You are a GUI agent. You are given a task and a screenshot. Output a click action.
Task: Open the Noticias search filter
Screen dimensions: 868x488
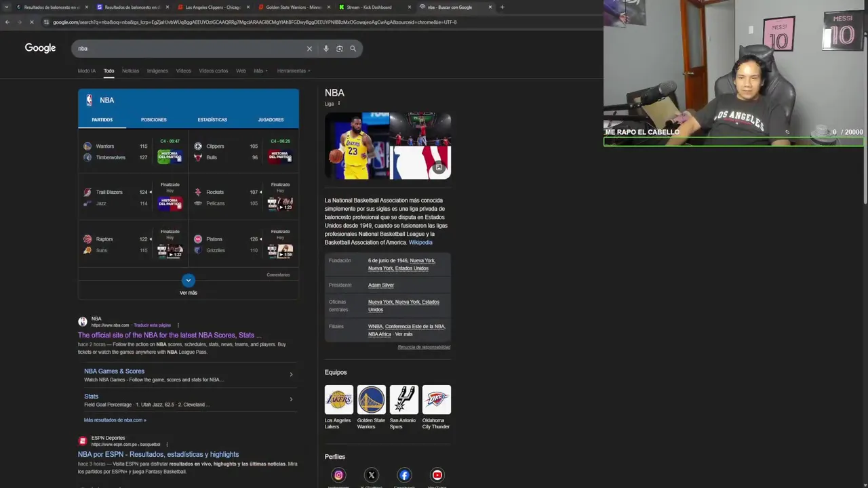[x=130, y=71]
